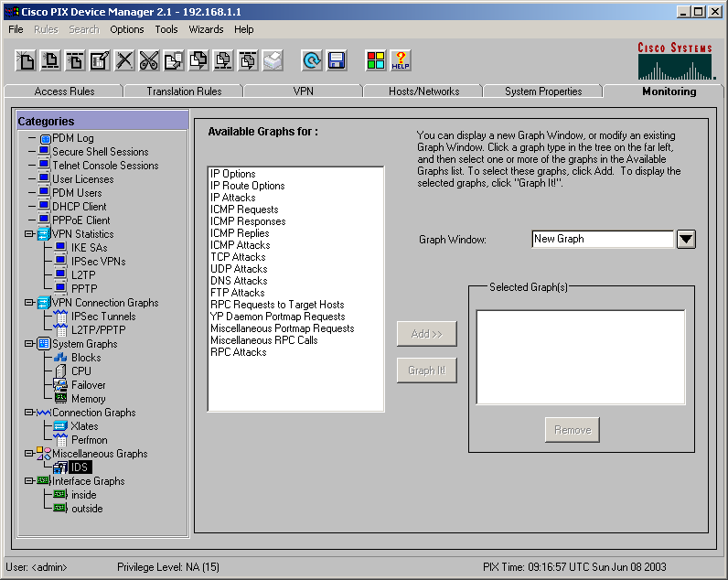Switch to the Access Rules tab
Image resolution: width=728 pixels, height=580 pixels.
(64, 91)
